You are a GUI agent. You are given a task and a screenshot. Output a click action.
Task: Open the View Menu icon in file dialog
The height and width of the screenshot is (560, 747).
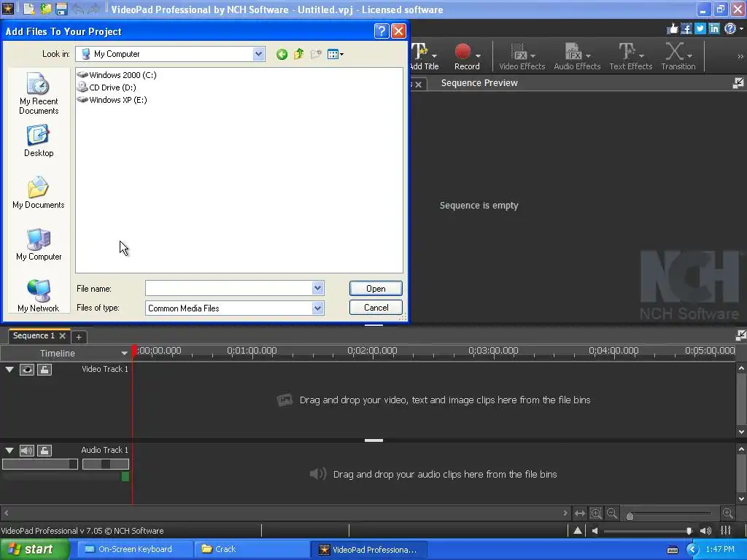[x=336, y=54]
